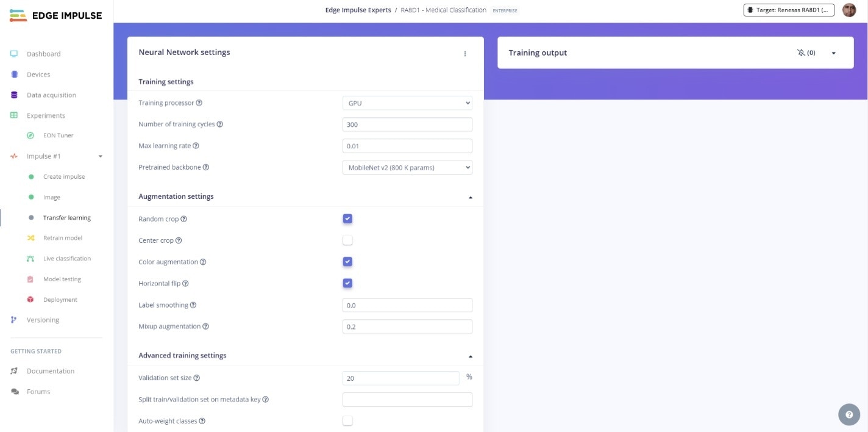This screenshot has height=432, width=868.
Task: Open the three-dot Neural Network settings menu
Action: click(x=465, y=54)
